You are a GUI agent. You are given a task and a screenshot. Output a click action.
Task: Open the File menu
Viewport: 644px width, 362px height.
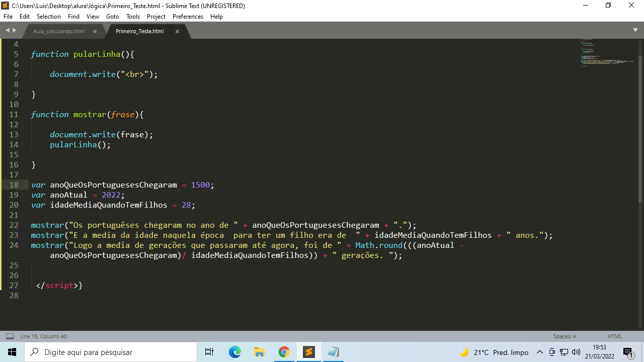pos(8,16)
